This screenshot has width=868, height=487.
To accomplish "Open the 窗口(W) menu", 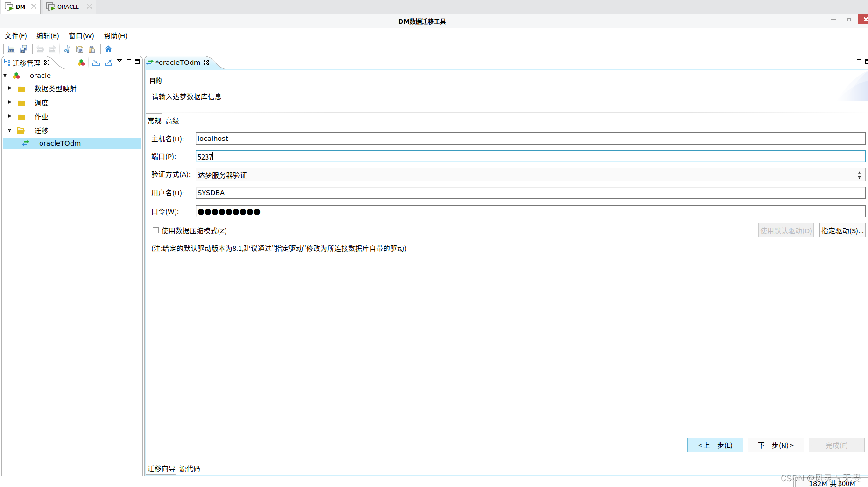I will [x=81, y=36].
